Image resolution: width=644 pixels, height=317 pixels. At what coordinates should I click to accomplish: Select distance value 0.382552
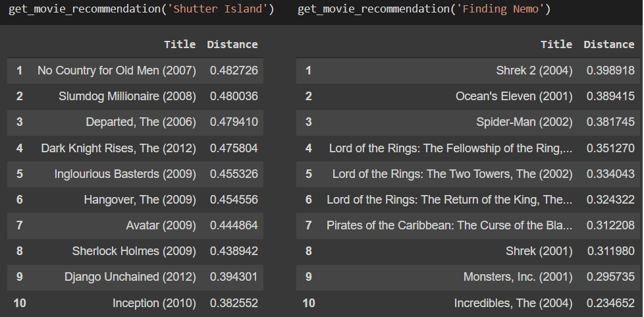pyautogui.click(x=234, y=303)
